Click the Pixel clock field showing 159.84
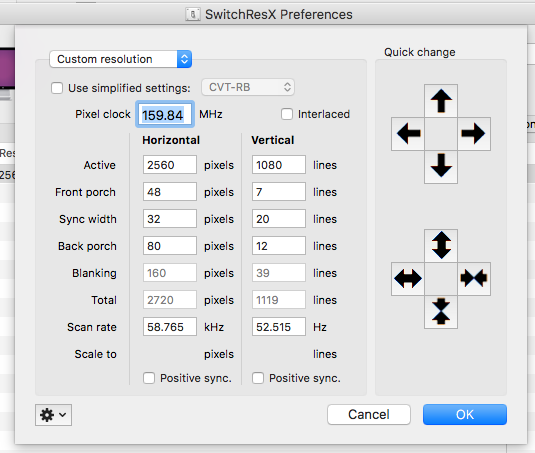 165,114
